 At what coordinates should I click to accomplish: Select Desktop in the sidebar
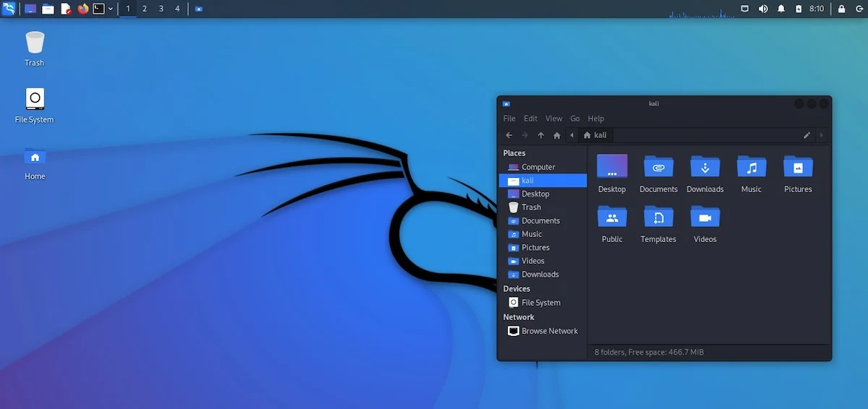pos(542,194)
